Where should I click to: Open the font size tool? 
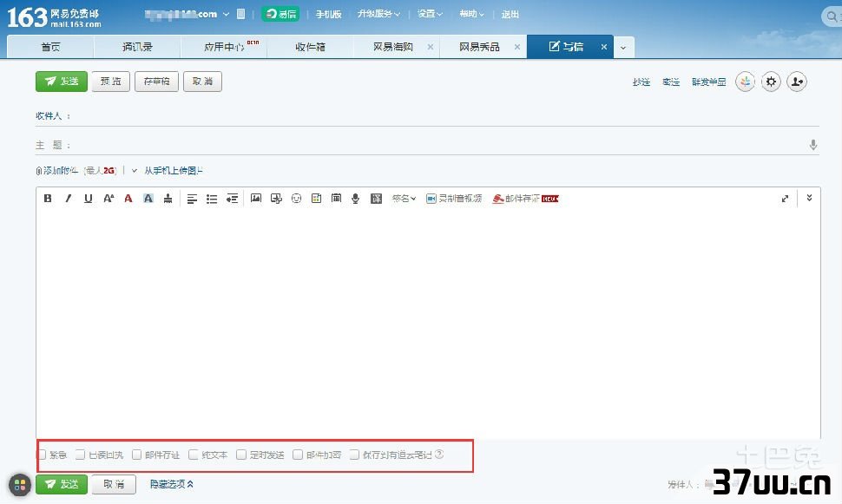point(109,199)
